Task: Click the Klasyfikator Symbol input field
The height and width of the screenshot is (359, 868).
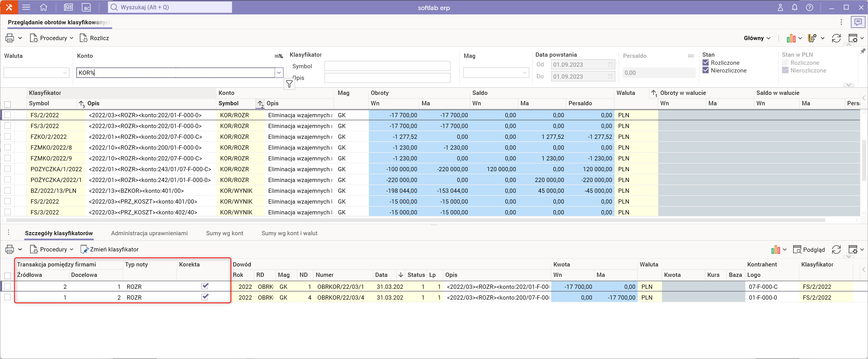Action: (387, 66)
